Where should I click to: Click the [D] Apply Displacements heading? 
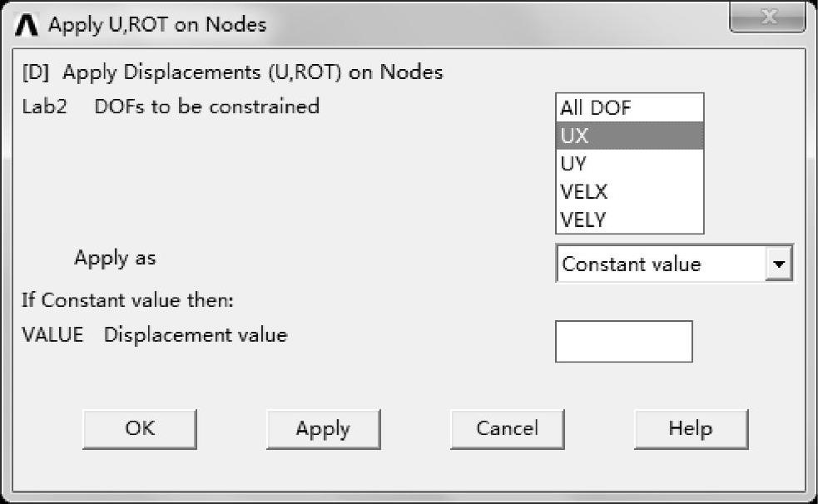[232, 72]
